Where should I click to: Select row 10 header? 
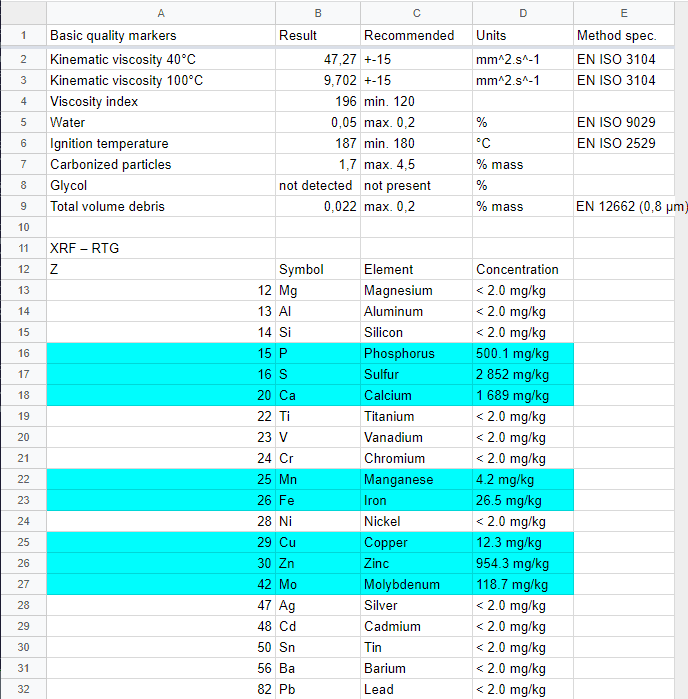point(23,227)
